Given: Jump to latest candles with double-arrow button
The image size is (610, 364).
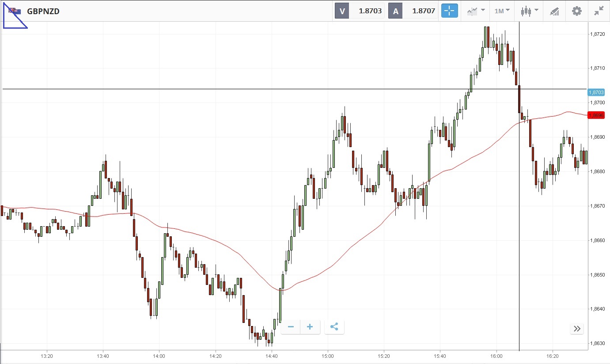Looking at the screenshot, I should pyautogui.click(x=577, y=328).
